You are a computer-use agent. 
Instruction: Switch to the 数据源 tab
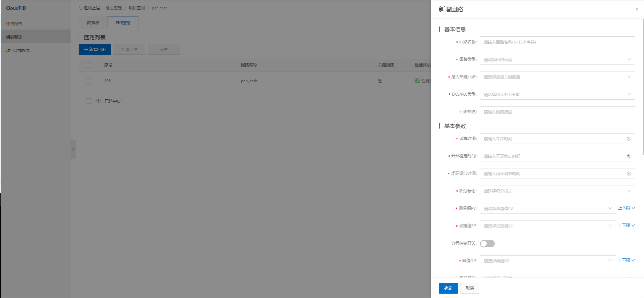point(93,22)
